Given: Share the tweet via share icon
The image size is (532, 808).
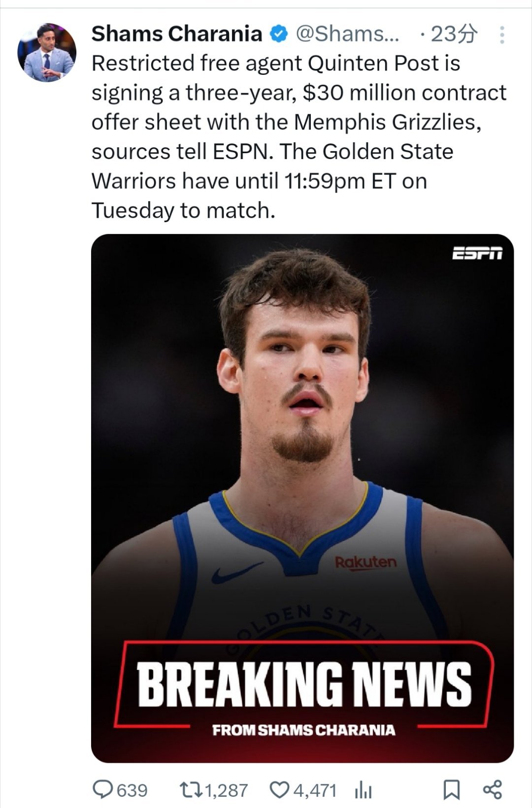Looking at the screenshot, I should pos(493,790).
